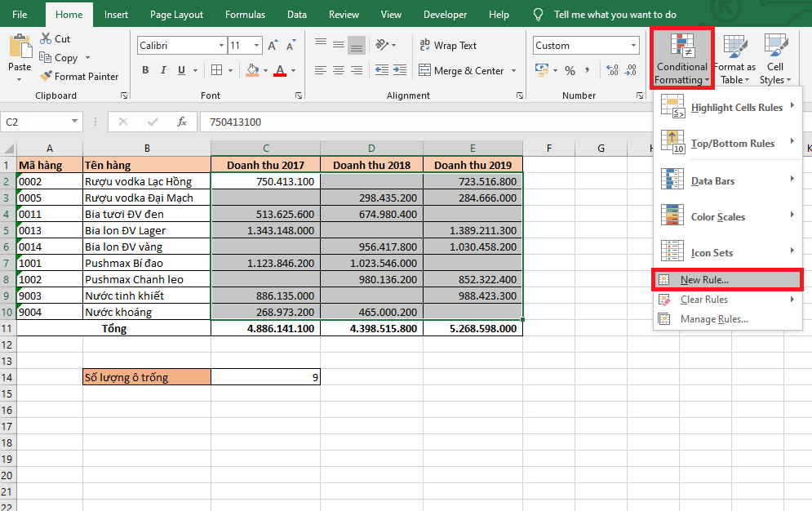Switch to the Formulas ribbon tab

(245, 15)
